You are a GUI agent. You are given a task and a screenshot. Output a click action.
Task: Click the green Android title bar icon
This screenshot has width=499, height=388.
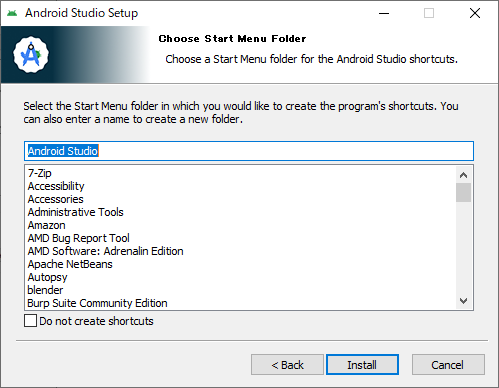pos(12,13)
